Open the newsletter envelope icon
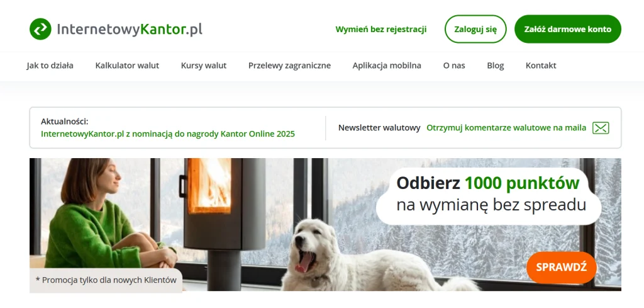The image size is (644, 308). point(601,128)
